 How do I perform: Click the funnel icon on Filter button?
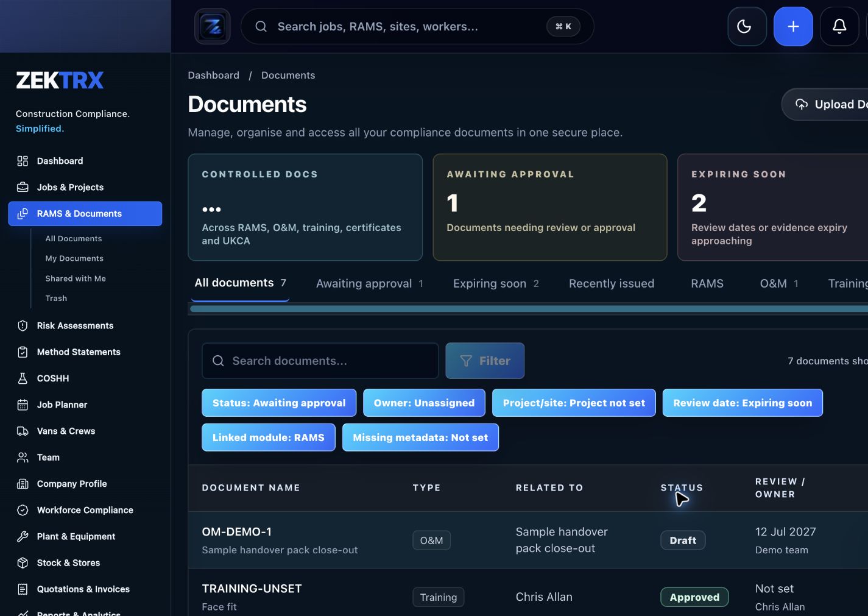click(x=466, y=361)
